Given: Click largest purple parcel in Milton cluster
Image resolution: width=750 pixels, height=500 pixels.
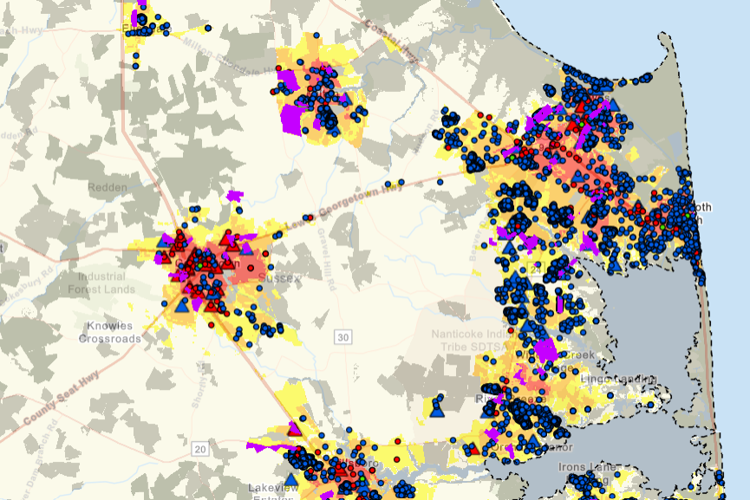Looking at the screenshot, I should [x=292, y=119].
